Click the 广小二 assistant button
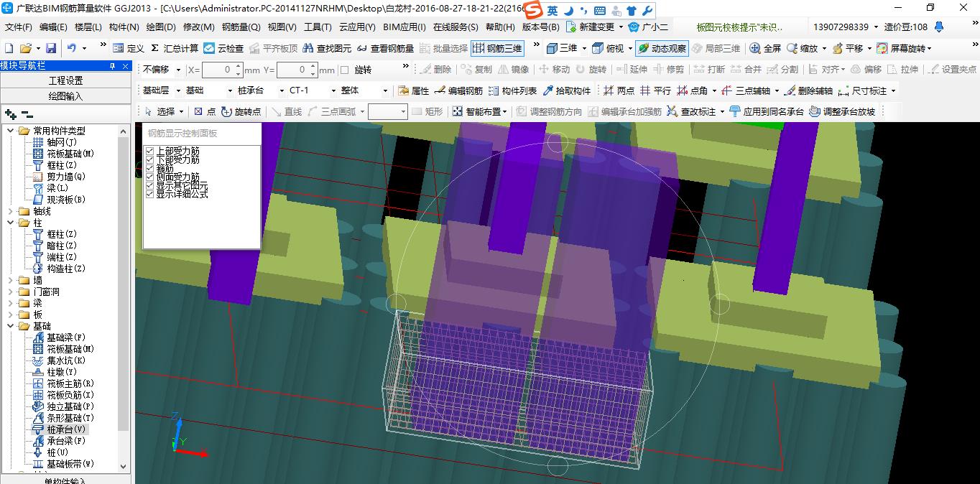980x484 pixels. point(648,27)
